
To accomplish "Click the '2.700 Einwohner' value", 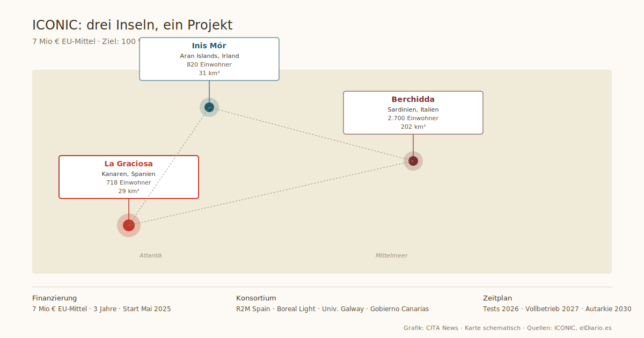I will click(413, 118).
